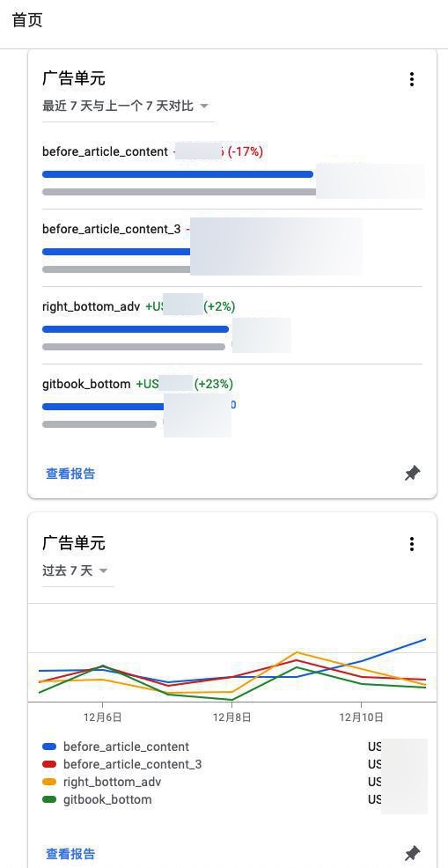This screenshot has width=448, height=868.
Task: Click the blue before_article_content legend swatch
Action: [x=49, y=747]
